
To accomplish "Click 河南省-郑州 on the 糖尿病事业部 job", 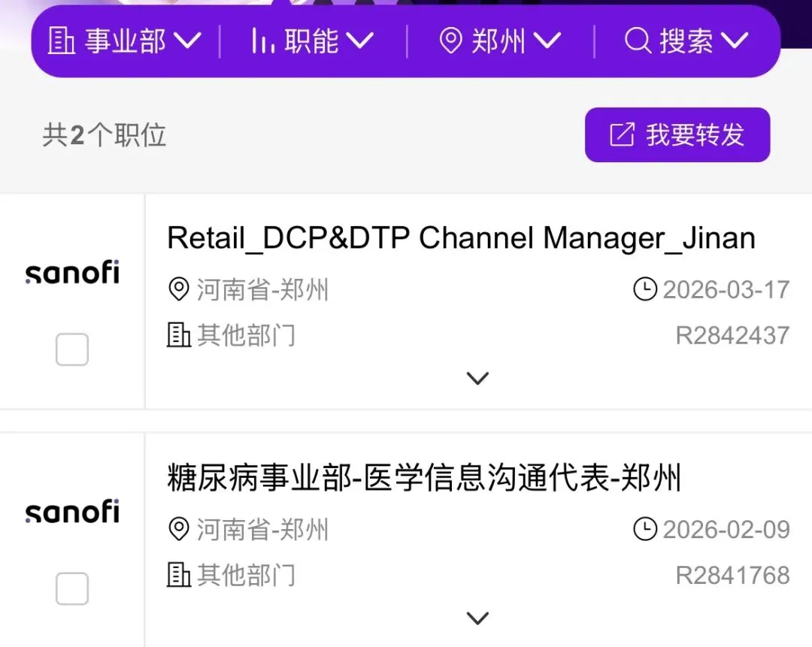I will pos(262,530).
